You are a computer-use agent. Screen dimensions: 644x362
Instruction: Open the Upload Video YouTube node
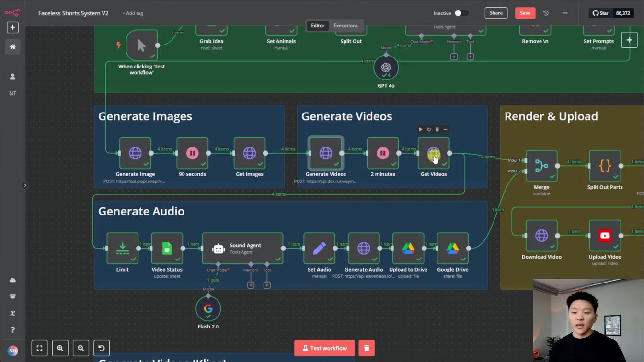[605, 236]
